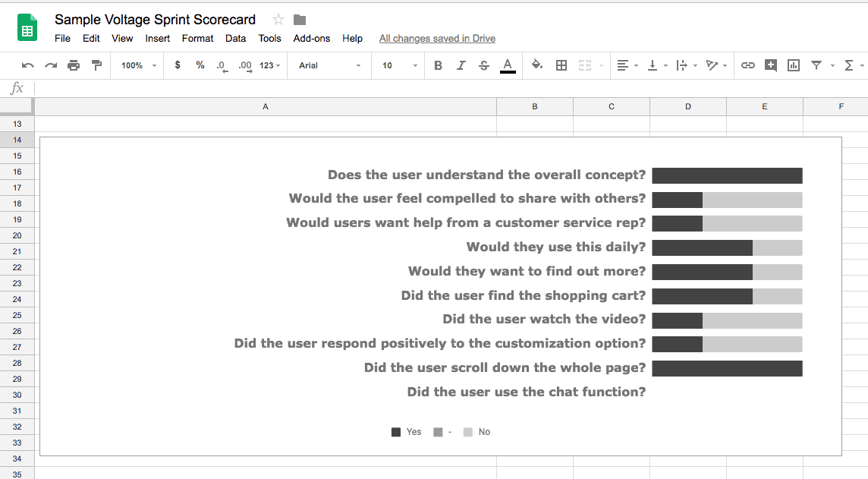The height and width of the screenshot is (479, 868).
Task: Print the spreadsheet using printer icon
Action: [x=74, y=65]
